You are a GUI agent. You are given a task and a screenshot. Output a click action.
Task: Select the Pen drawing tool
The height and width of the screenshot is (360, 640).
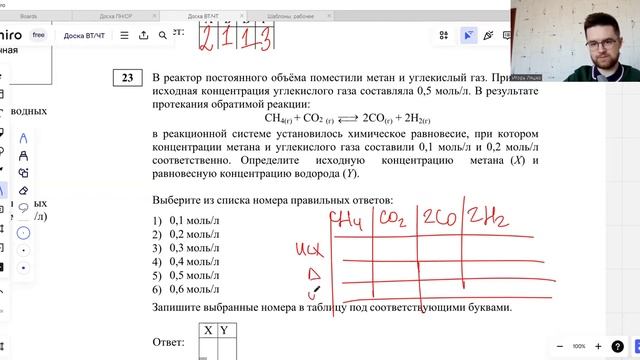tap(23, 138)
